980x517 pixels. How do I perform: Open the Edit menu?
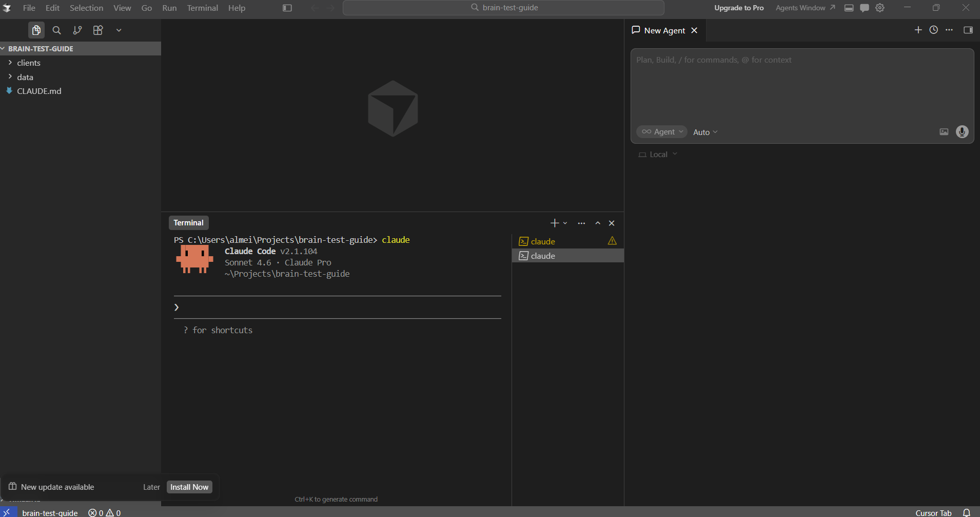click(x=52, y=8)
